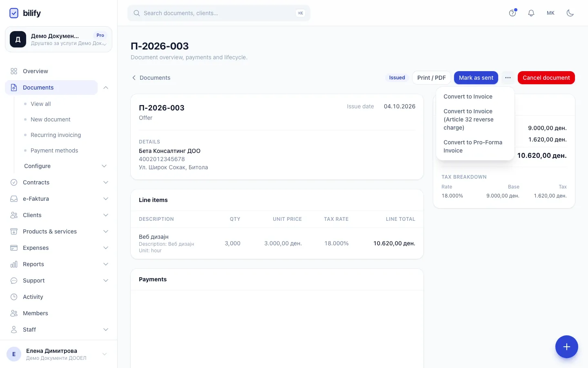Image resolution: width=588 pixels, height=368 pixels.
Task: Open the Елена Димитрова account menu
Action: 58,354
